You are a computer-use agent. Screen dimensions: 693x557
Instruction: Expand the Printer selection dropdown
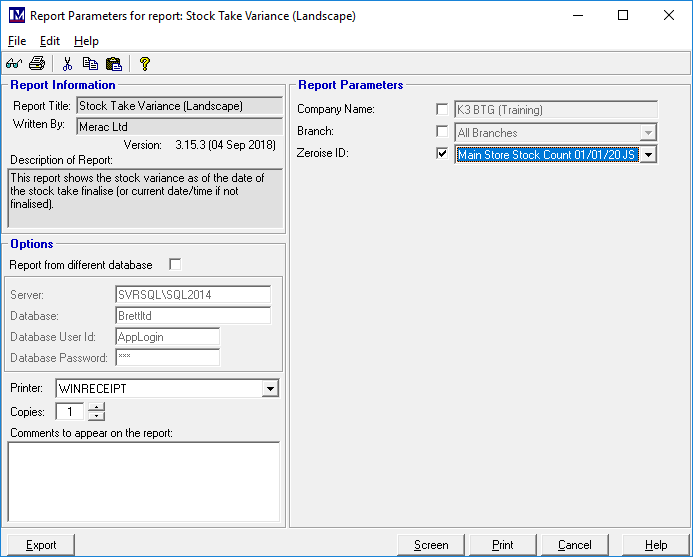tap(270, 388)
